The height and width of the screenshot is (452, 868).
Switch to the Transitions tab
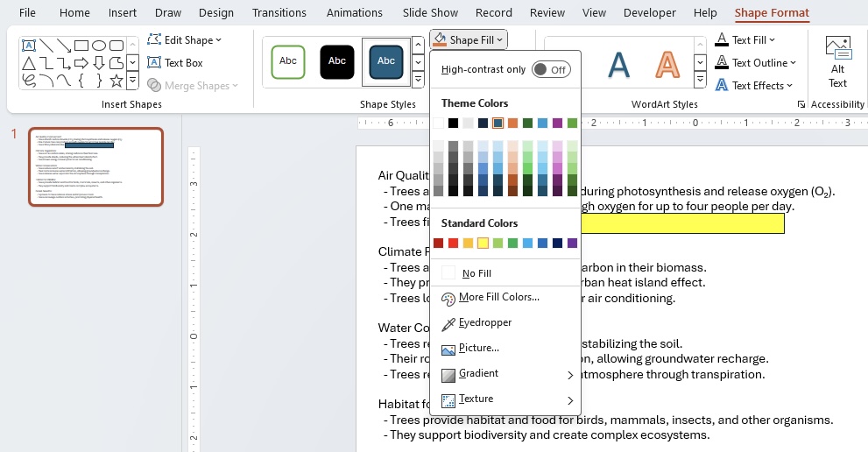(x=279, y=13)
